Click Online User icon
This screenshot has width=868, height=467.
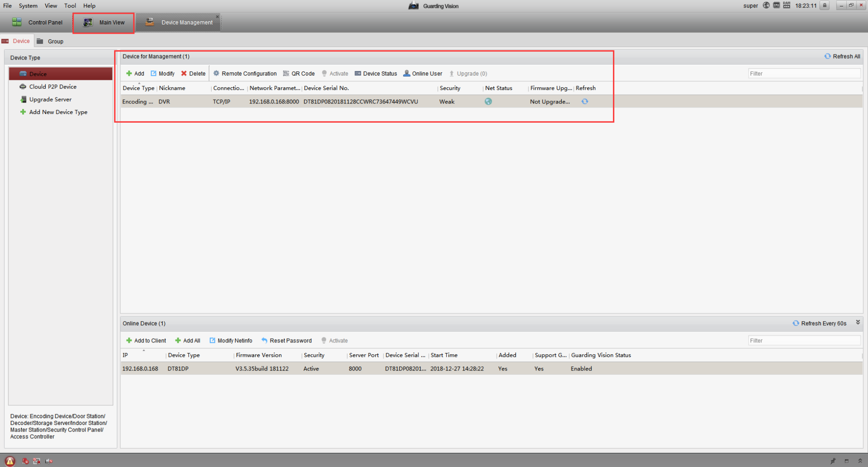(407, 73)
